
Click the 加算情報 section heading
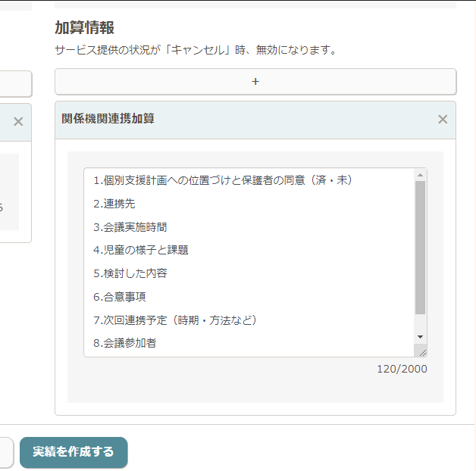84,28
